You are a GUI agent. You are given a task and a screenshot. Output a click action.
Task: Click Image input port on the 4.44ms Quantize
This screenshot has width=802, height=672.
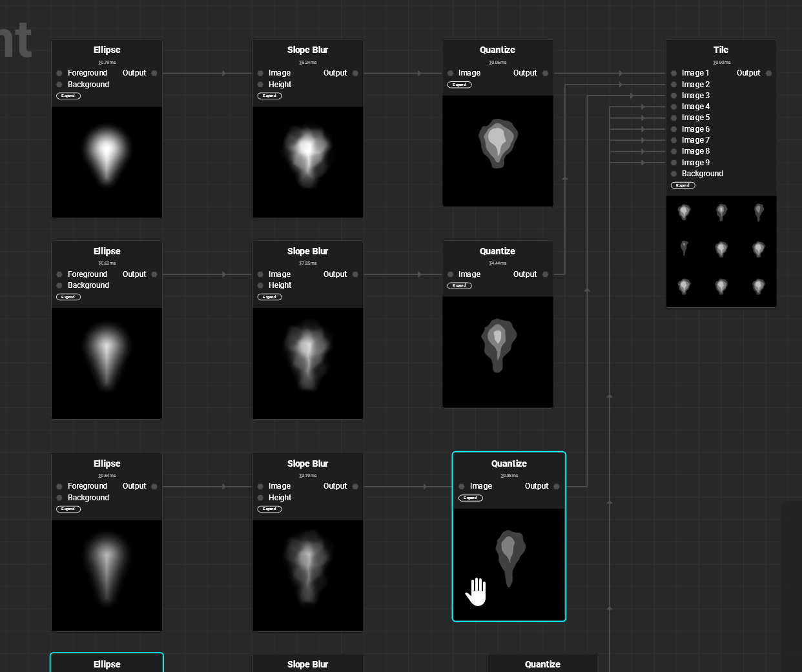tap(450, 274)
